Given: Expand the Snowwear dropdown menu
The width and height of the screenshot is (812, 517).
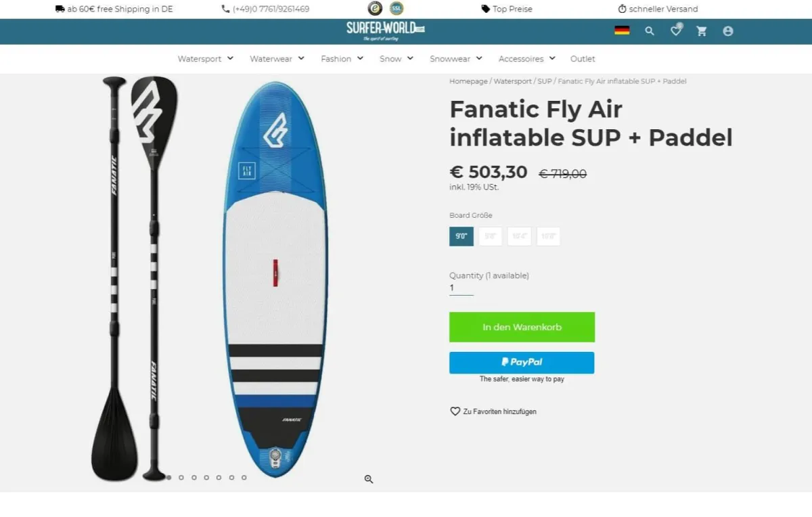Looking at the screenshot, I should [455, 59].
